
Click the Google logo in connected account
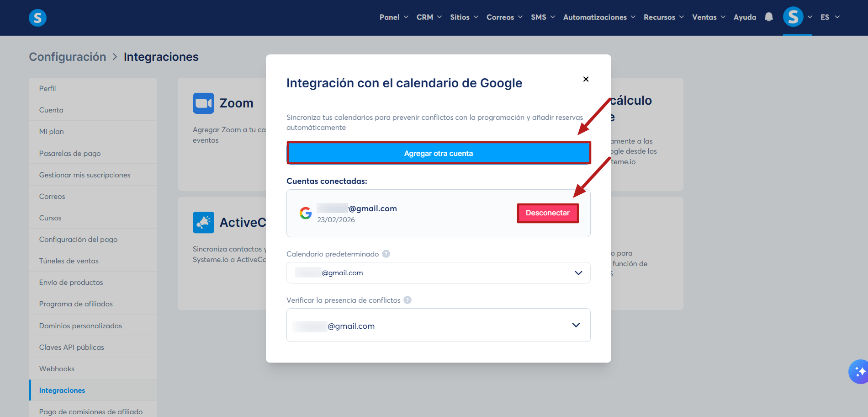(x=306, y=213)
